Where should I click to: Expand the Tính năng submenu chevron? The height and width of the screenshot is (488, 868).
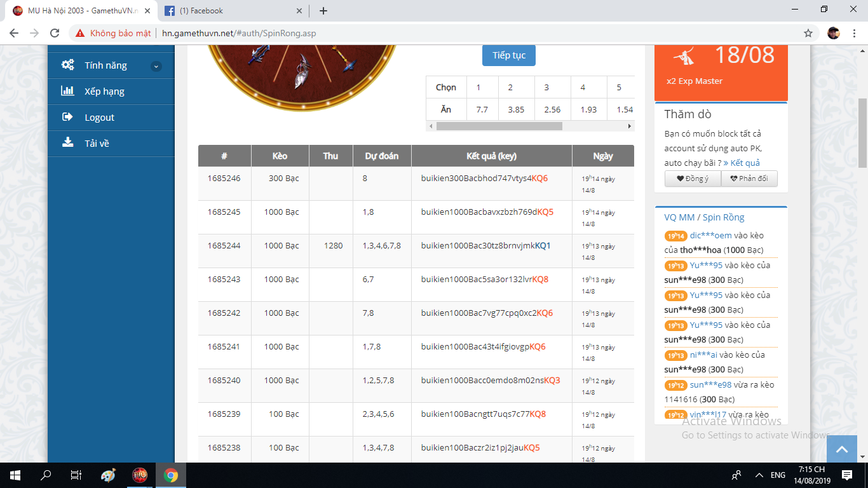pos(156,66)
